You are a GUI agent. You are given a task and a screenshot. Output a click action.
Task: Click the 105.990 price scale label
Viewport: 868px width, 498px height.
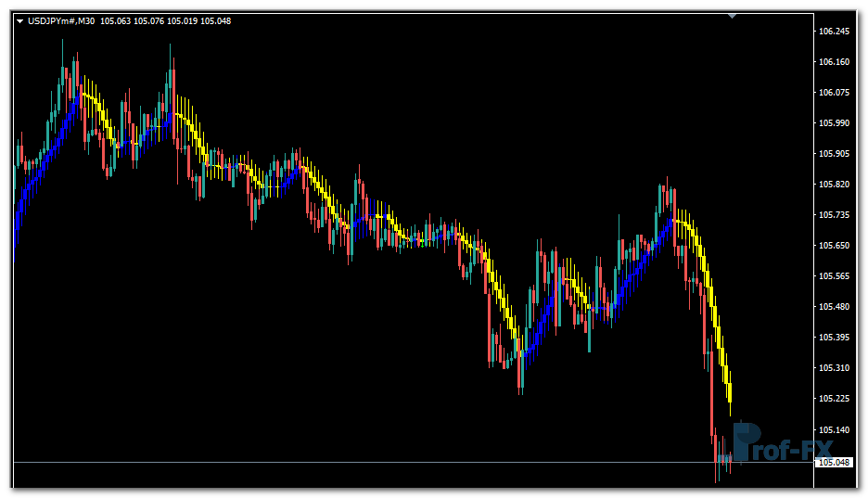coord(835,123)
